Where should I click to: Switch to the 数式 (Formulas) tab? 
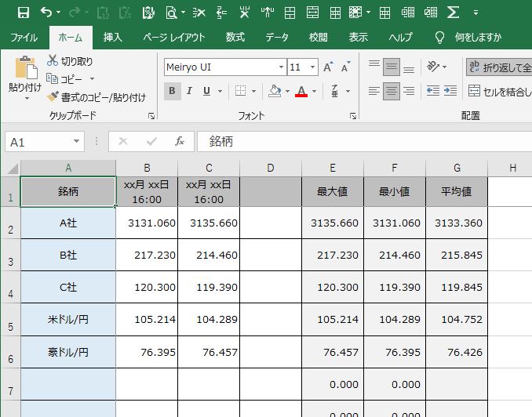[x=235, y=37]
